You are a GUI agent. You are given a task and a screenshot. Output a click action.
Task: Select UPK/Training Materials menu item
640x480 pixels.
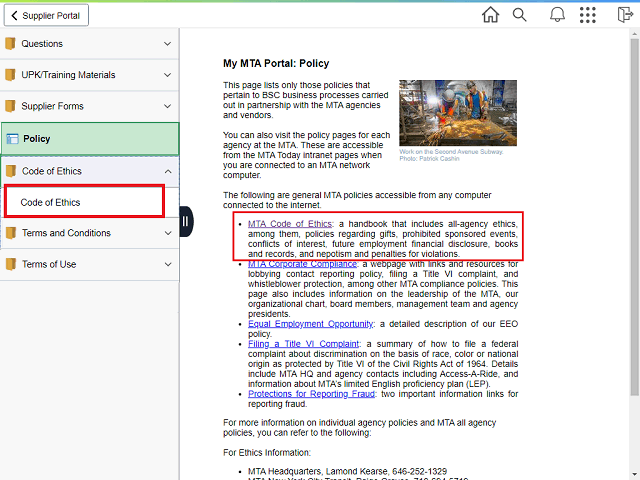point(89,75)
